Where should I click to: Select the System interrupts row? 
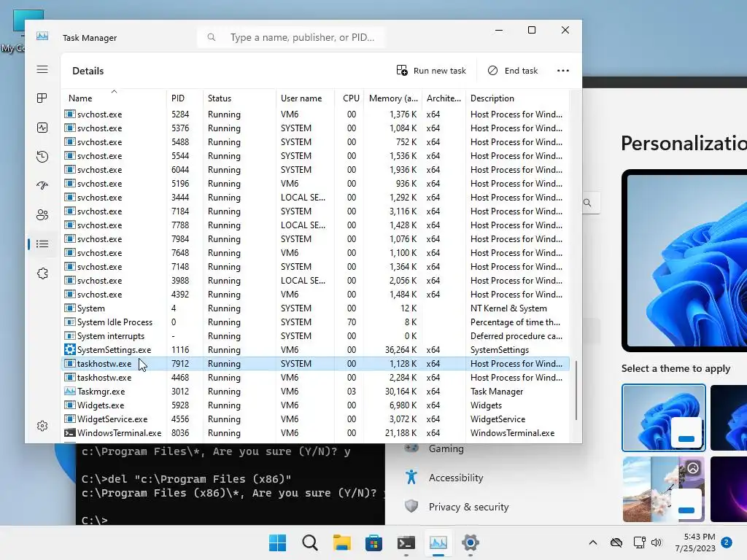tap(315, 336)
